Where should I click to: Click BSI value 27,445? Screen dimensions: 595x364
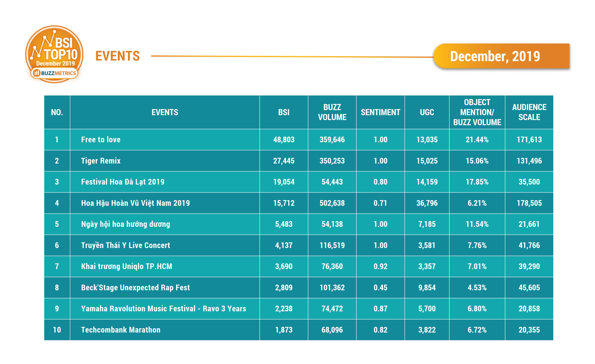(x=284, y=161)
